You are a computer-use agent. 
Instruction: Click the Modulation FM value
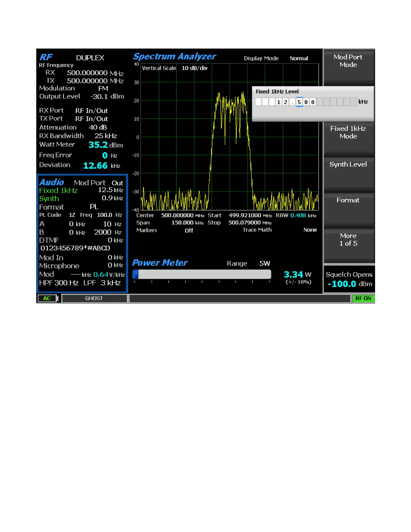point(103,89)
